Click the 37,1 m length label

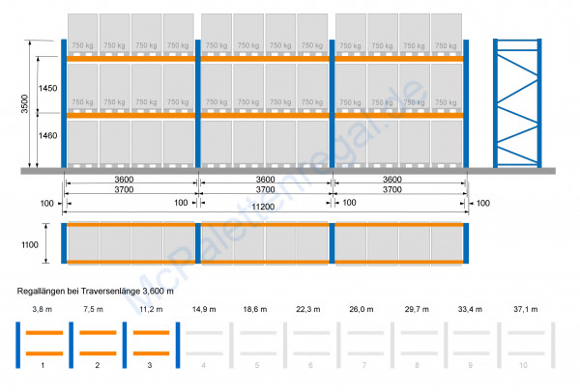[x=526, y=309]
